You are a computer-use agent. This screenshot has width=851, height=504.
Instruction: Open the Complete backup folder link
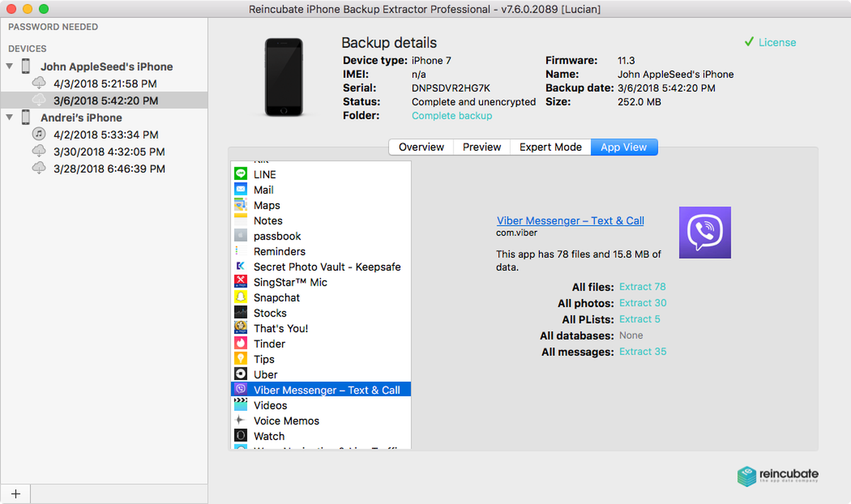452,116
